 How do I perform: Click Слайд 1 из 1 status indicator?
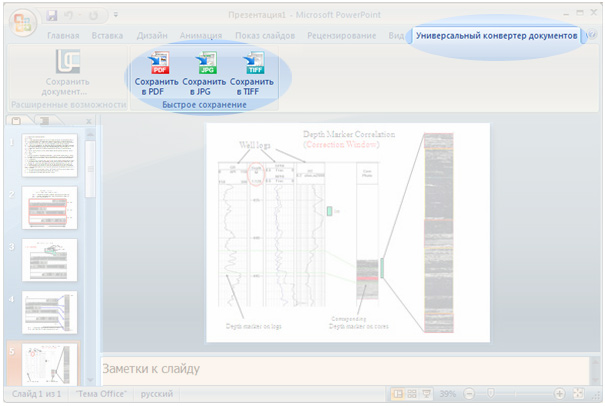tap(37, 394)
